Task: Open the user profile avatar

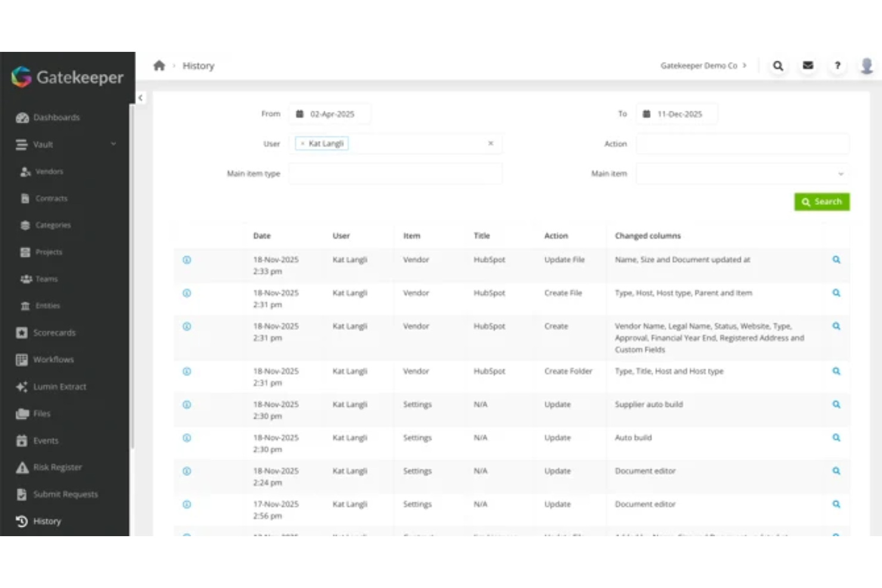Action: [x=866, y=66]
